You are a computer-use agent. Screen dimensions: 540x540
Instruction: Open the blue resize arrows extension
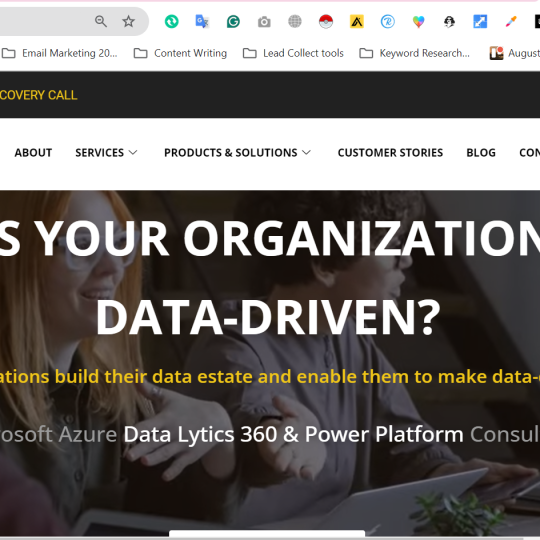(x=480, y=21)
